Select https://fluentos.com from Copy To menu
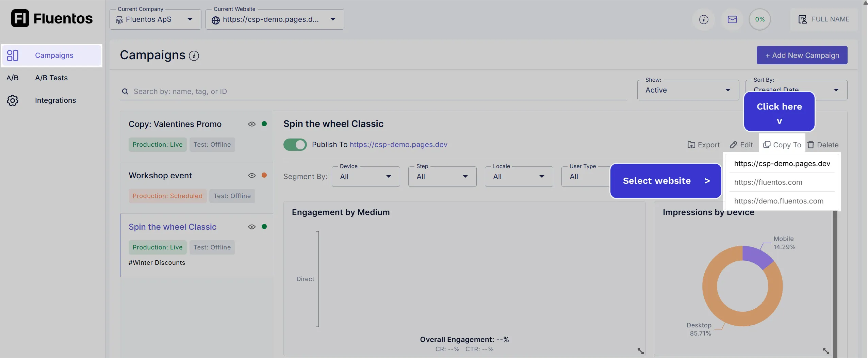The image size is (868, 358). pos(768,182)
